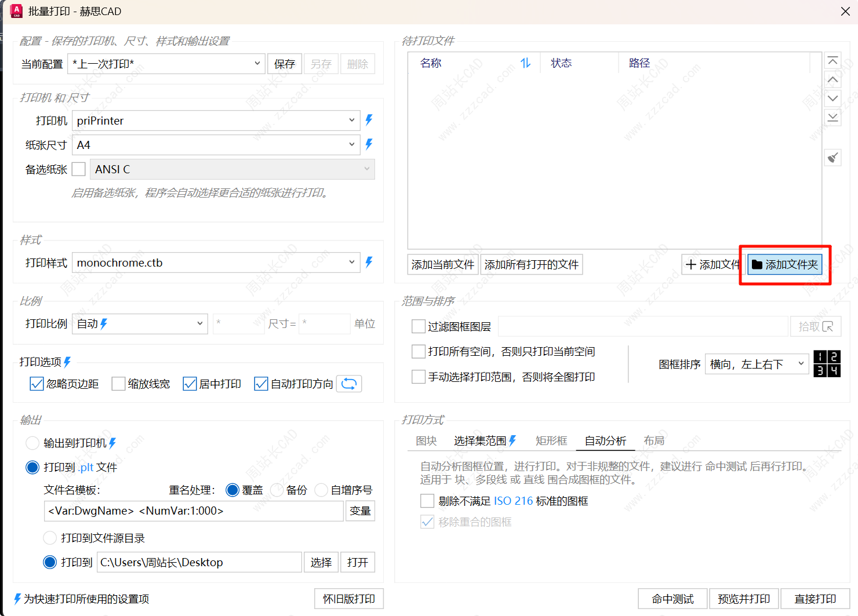The image size is (858, 616).
Task: Enable the 备选纸张 checkbox
Action: (79, 169)
